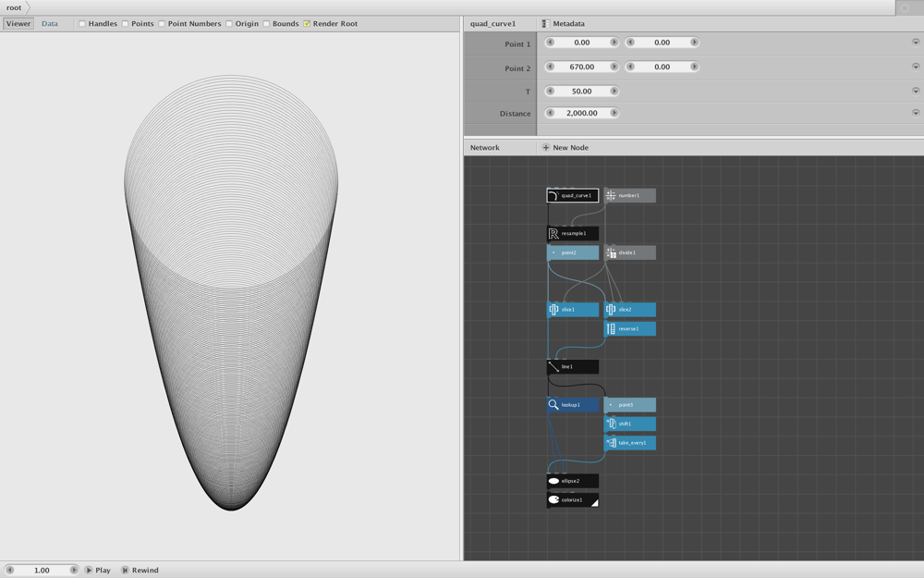Switch to the Data tab

click(x=50, y=24)
